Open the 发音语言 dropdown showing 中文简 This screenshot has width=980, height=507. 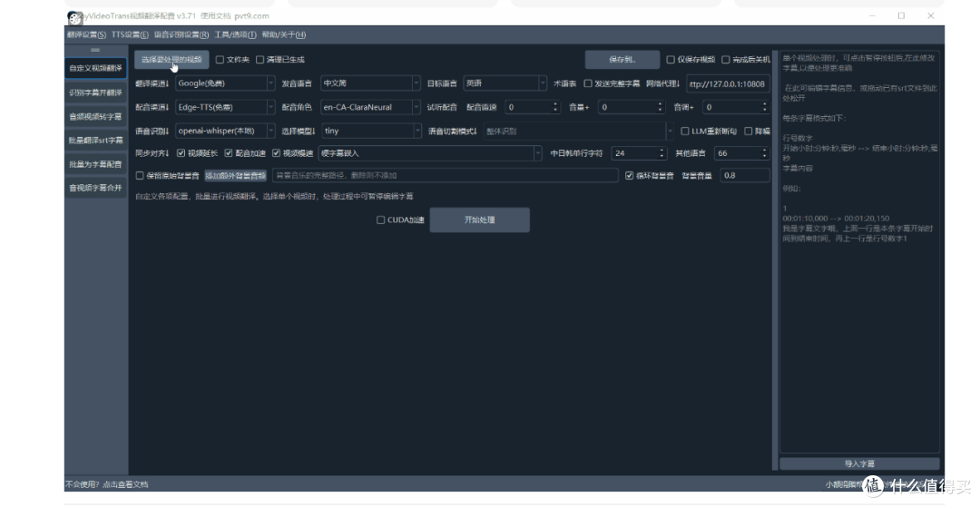[x=370, y=83]
